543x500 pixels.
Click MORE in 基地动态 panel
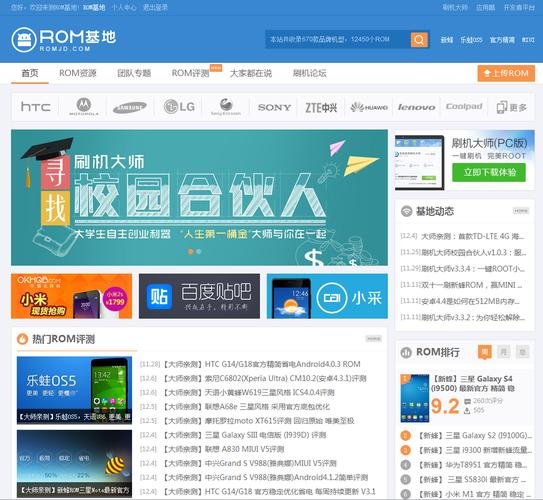click(x=521, y=211)
